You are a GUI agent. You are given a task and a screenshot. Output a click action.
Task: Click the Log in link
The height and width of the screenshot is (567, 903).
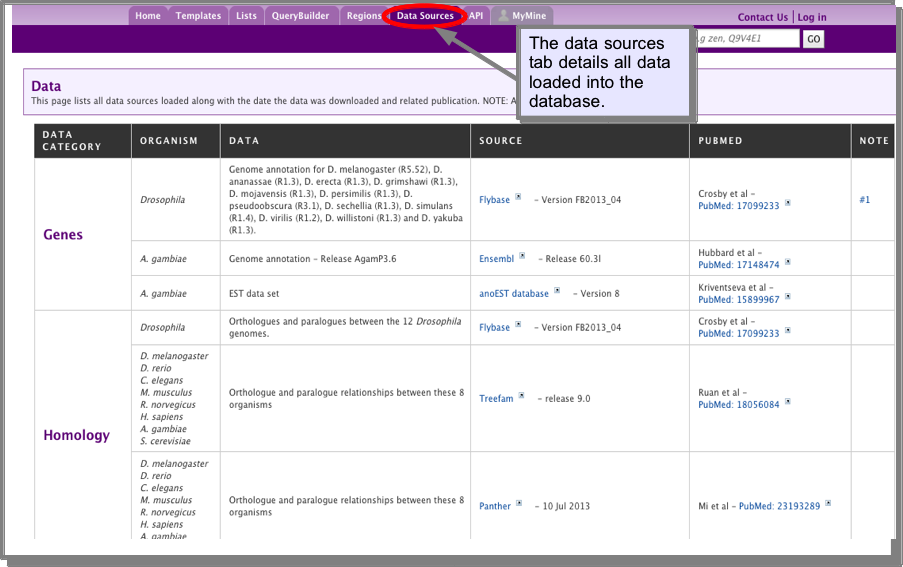click(x=811, y=17)
